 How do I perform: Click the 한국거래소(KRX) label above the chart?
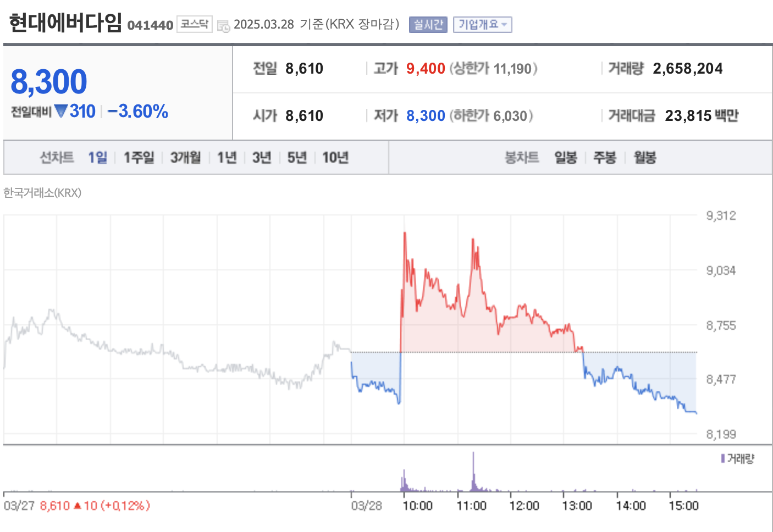tap(42, 193)
